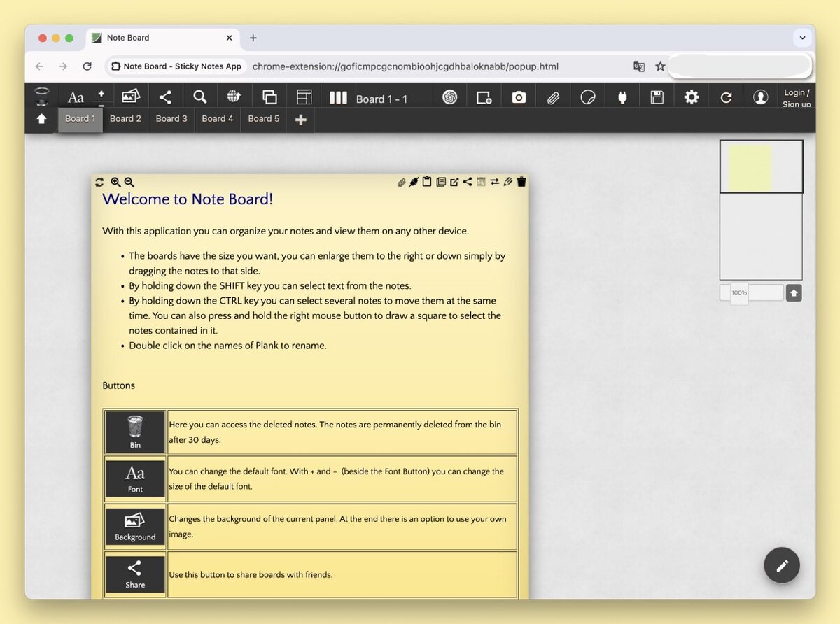Click the three-columns icon
Viewport: 840px width, 624px height.
point(338,97)
